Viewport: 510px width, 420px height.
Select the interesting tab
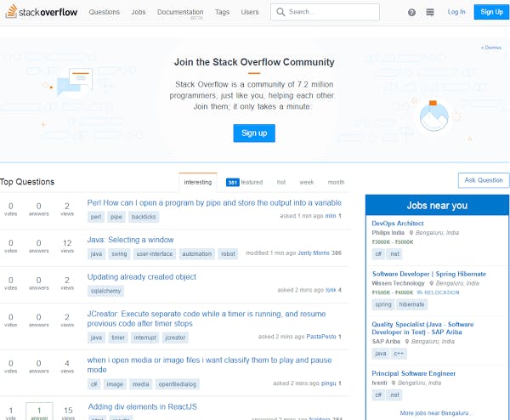(x=198, y=182)
